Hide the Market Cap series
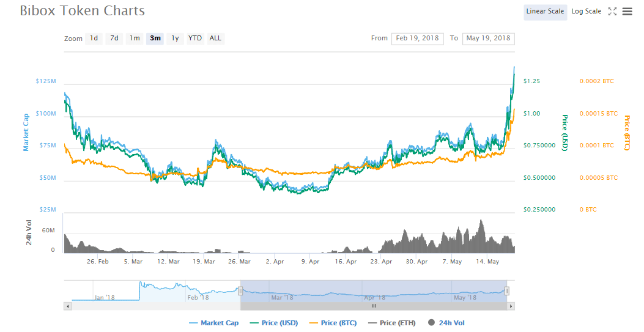This screenshot has width=644, height=332. pyautogui.click(x=213, y=323)
